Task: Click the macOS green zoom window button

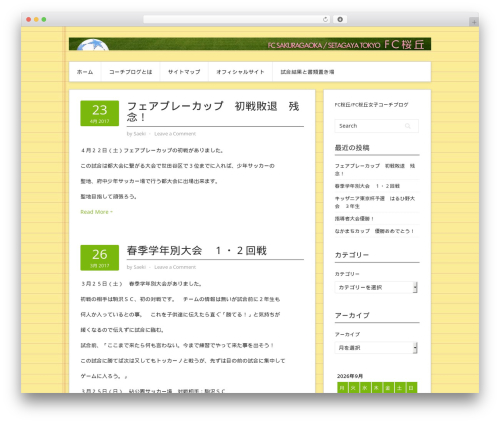Action: (44, 20)
